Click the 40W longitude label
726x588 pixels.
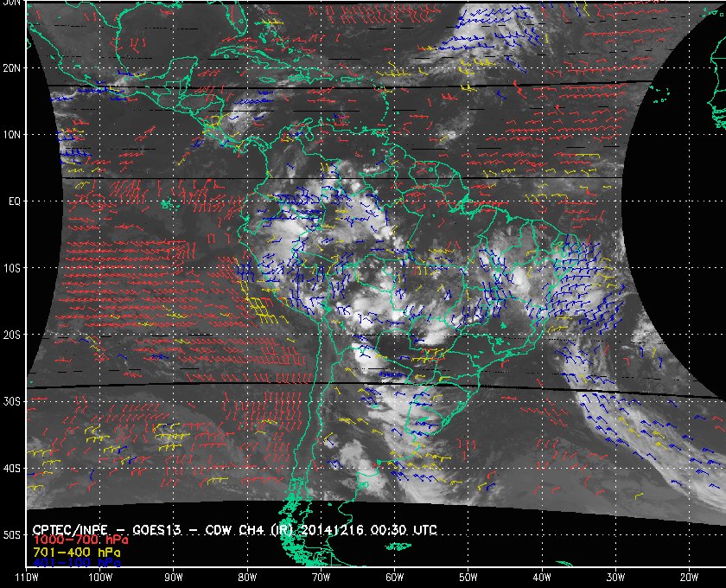pyautogui.click(x=542, y=577)
